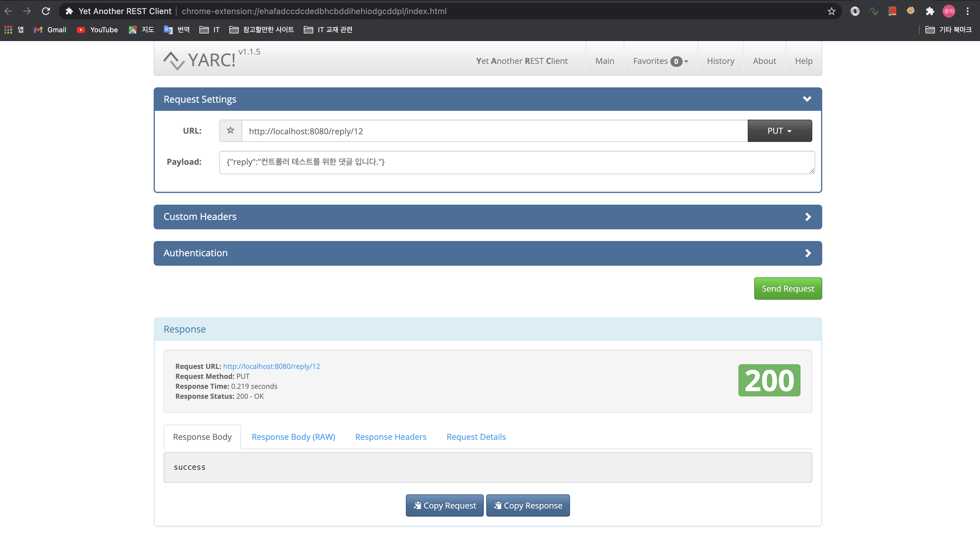Screen dimensions: 980x536
Task: Click the Yet Another REST Client title
Action: [x=522, y=61]
